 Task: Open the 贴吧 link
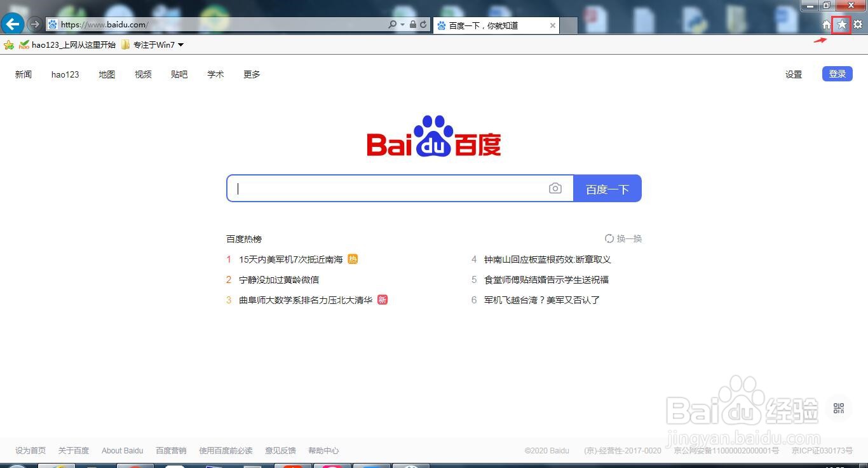tap(179, 74)
